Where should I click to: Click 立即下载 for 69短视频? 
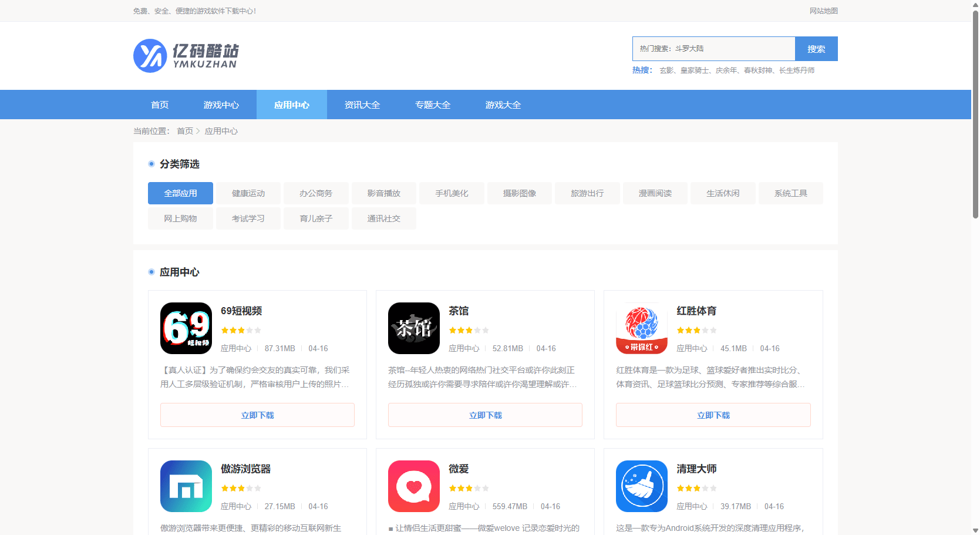[x=257, y=415]
